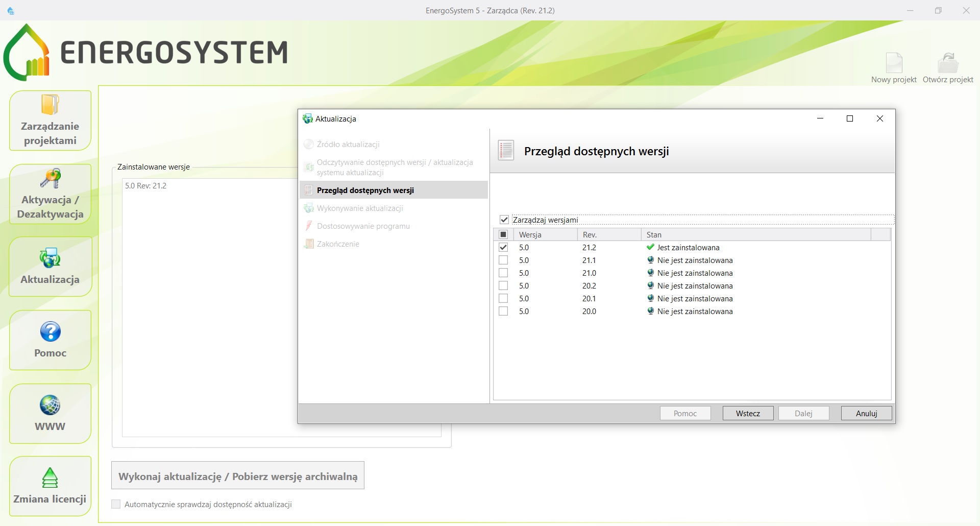Click Wykonaj aktualizację / Pobierz wersję archiwalną

tap(238, 475)
